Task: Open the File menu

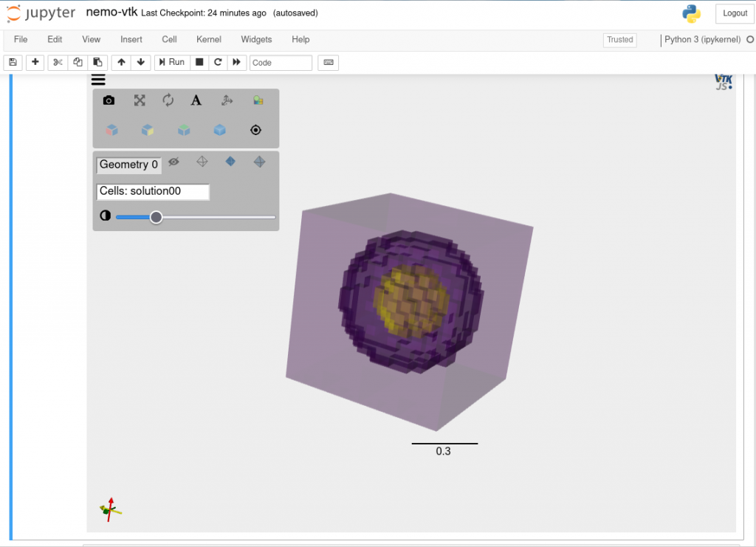Action: click(21, 40)
